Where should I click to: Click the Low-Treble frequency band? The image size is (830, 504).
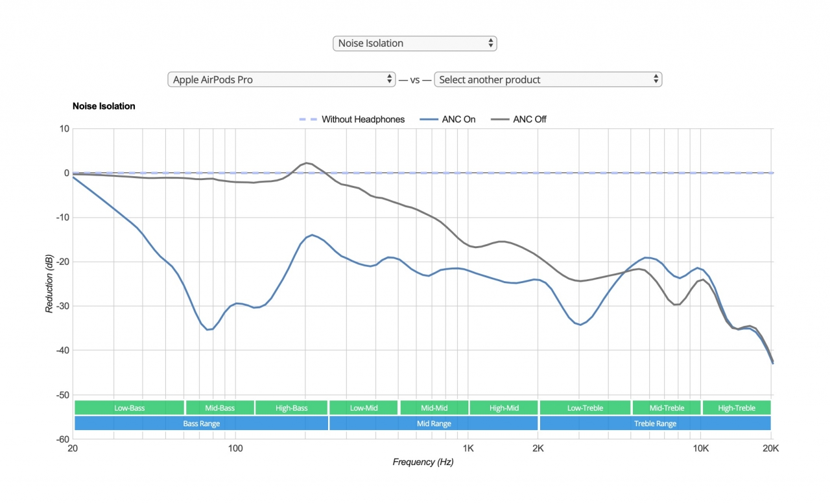point(585,408)
